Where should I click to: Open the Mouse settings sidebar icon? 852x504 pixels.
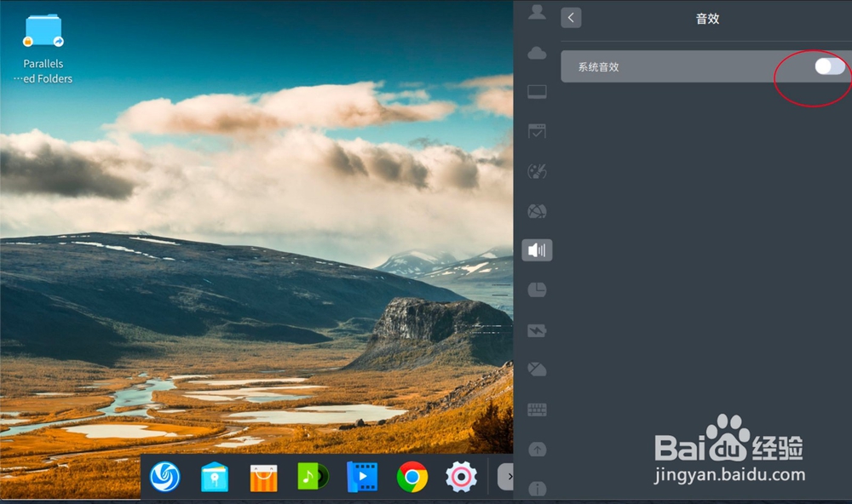coord(537,369)
